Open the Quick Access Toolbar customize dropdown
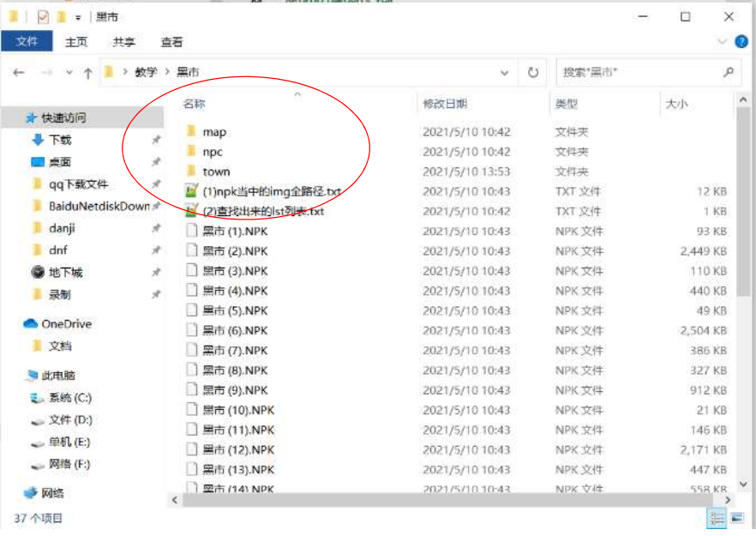Image resolution: width=756 pixels, height=536 pixels. pyautogui.click(x=78, y=17)
